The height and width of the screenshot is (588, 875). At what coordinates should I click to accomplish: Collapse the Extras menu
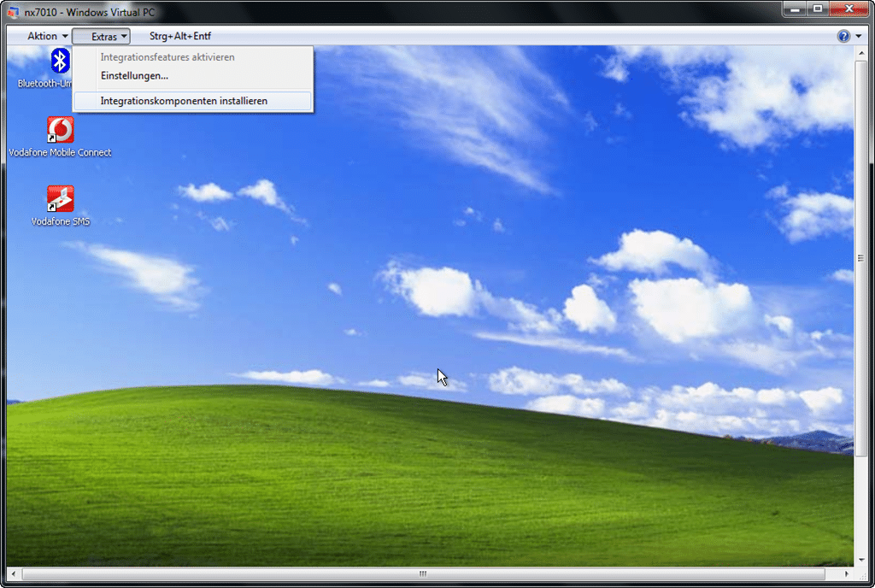coord(101,36)
